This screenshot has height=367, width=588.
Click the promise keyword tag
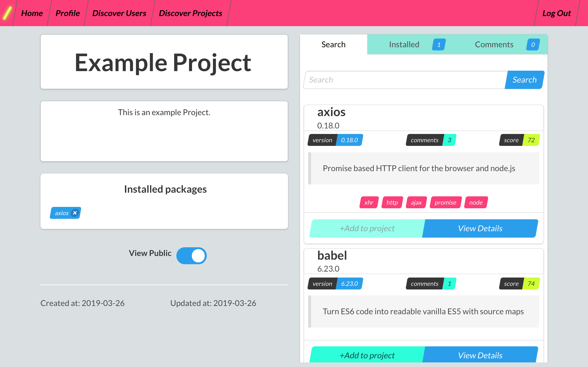[x=445, y=203]
